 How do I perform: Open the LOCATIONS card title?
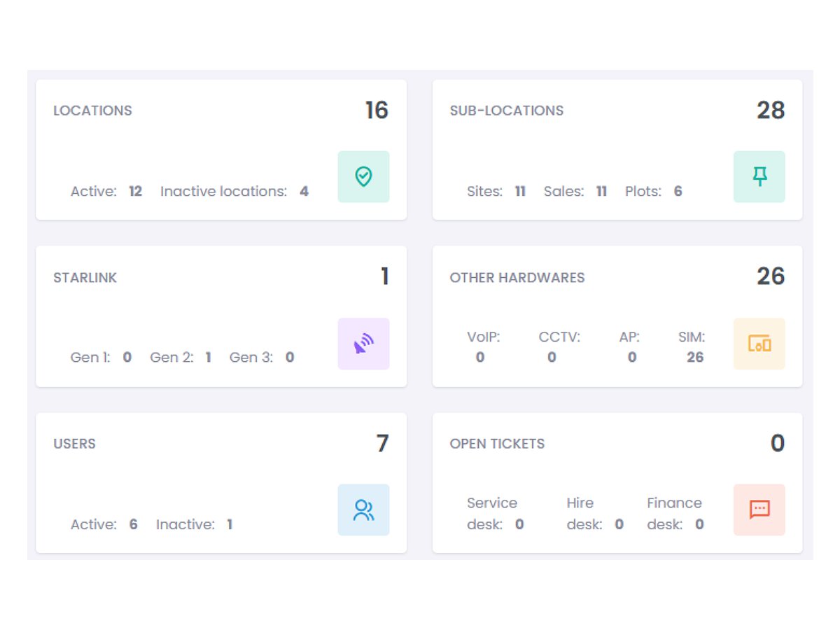92,111
